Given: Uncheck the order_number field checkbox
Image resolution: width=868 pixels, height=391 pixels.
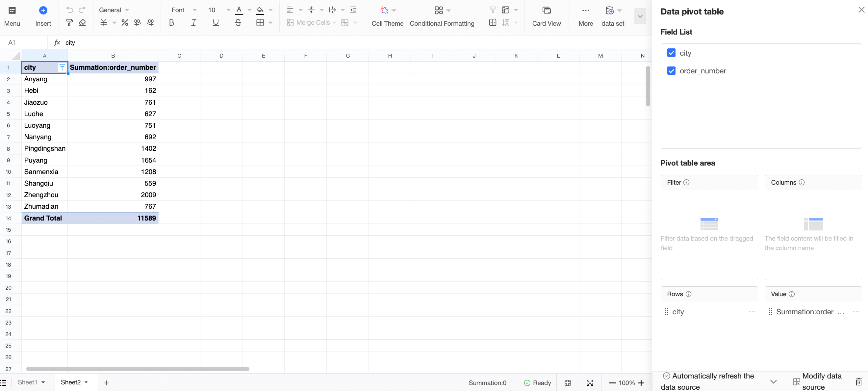Looking at the screenshot, I should point(671,71).
